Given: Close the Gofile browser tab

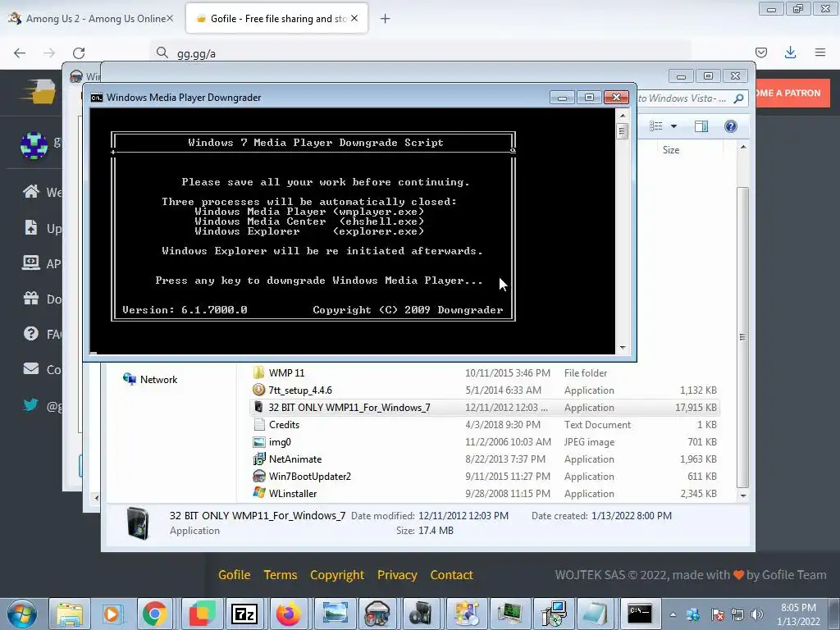Looking at the screenshot, I should [354, 18].
